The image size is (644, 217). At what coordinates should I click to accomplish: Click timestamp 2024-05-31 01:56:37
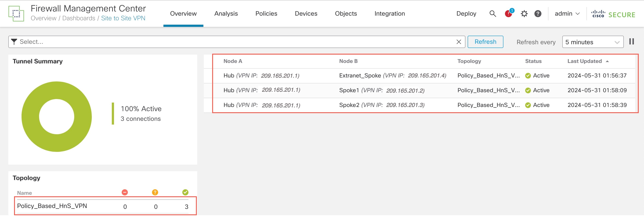click(x=597, y=76)
